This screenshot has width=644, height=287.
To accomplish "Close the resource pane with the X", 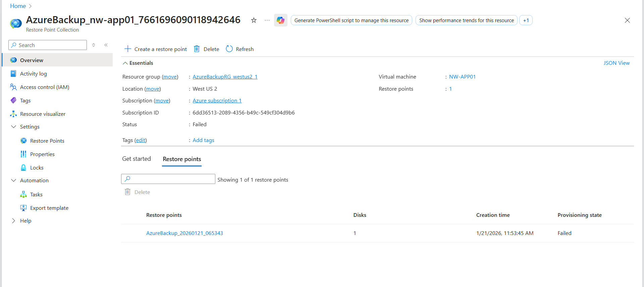I will click(627, 20).
